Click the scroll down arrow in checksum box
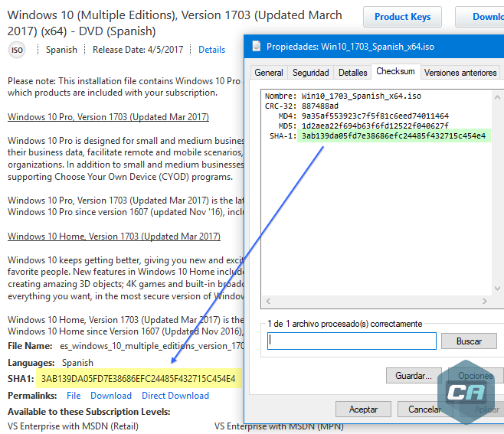 [x=497, y=289]
